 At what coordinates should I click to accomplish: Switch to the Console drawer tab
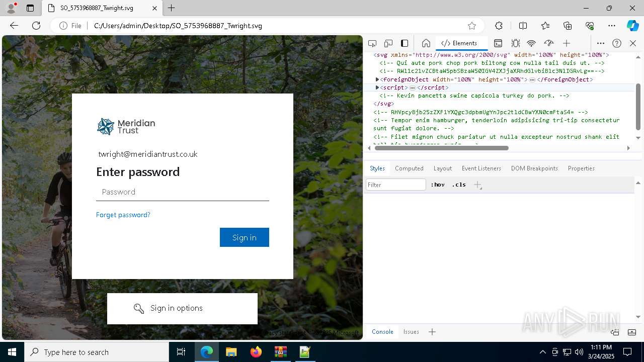pyautogui.click(x=382, y=332)
